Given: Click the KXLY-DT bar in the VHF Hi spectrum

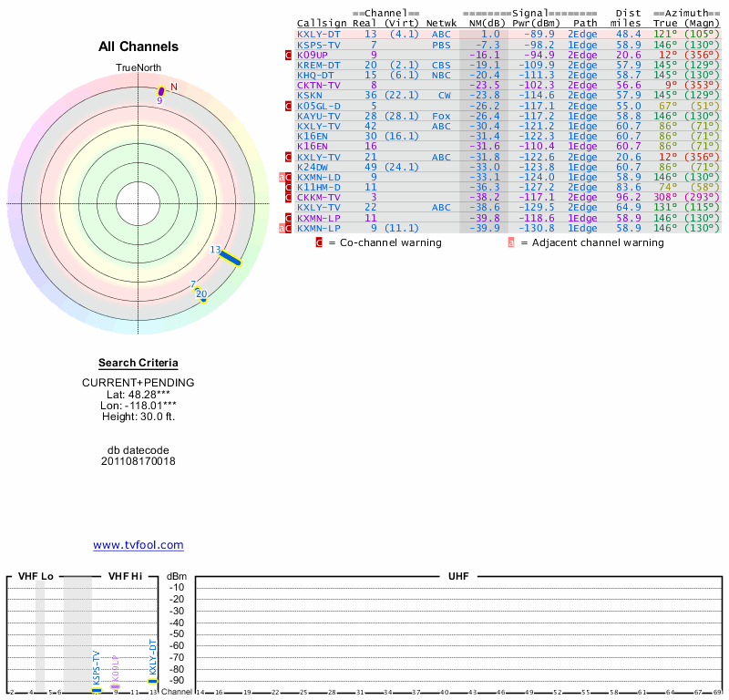Looking at the screenshot, I should pyautogui.click(x=153, y=679).
